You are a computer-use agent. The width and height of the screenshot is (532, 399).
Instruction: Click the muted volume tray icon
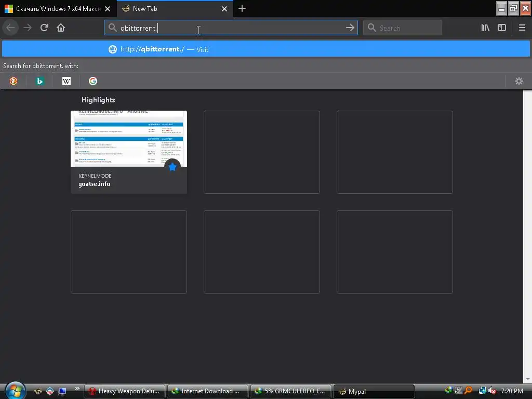coord(493,391)
